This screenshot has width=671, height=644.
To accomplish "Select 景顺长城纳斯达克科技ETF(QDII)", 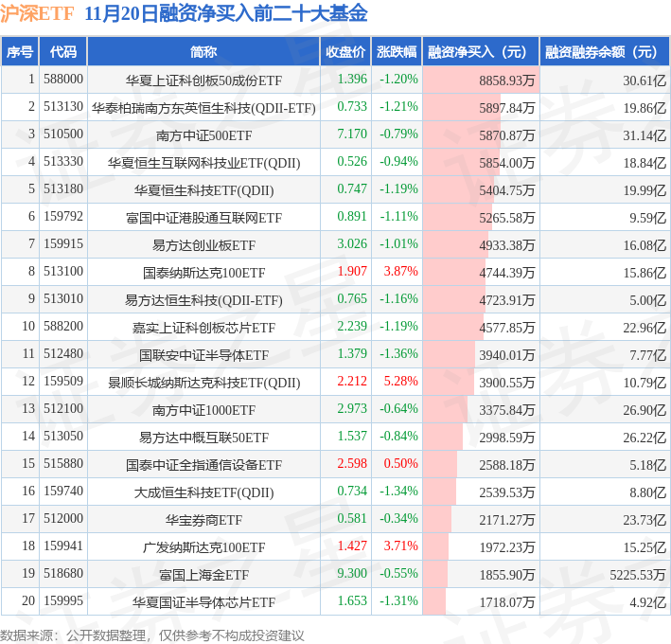I will point(203,383).
